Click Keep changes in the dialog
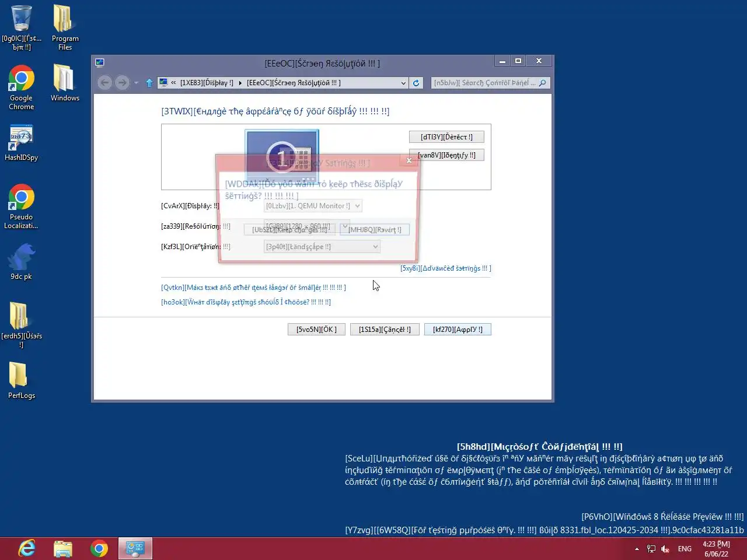Viewport: 747px width, 560px height. [289, 230]
